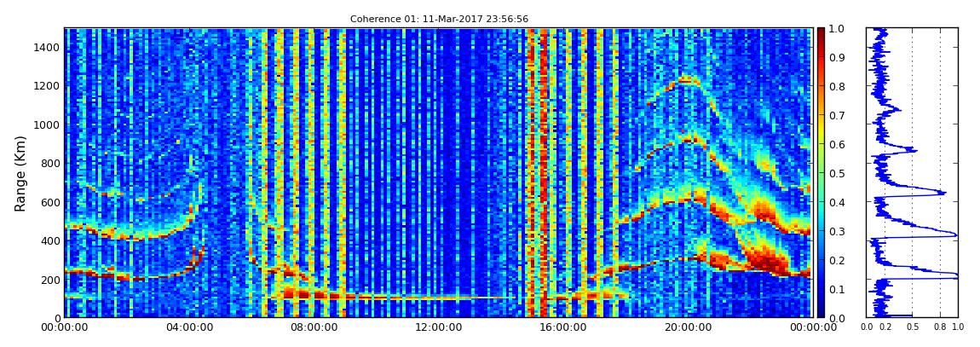Click the 20:00:00 time axis label
This screenshot has height=347, width=980.
686,327
